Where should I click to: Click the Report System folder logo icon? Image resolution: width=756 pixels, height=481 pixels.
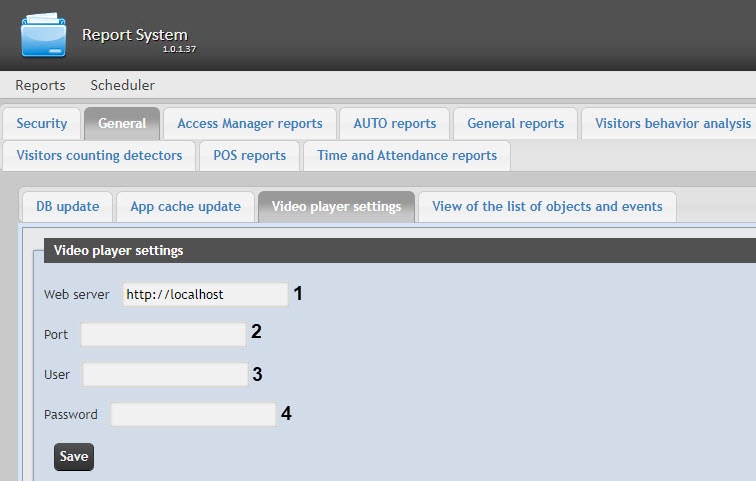coord(42,35)
